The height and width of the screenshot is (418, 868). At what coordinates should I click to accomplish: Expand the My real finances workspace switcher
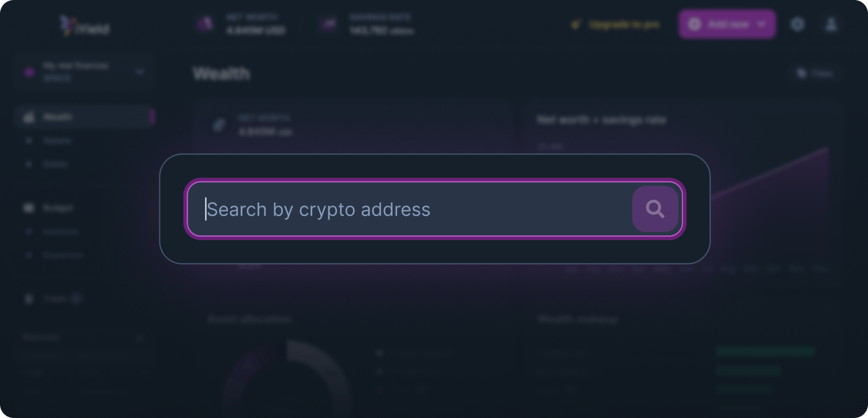coord(140,72)
